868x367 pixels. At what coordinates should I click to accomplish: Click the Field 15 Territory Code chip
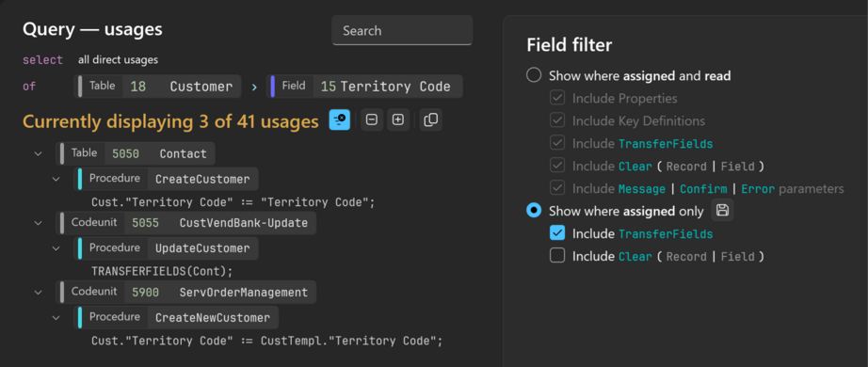tap(364, 87)
